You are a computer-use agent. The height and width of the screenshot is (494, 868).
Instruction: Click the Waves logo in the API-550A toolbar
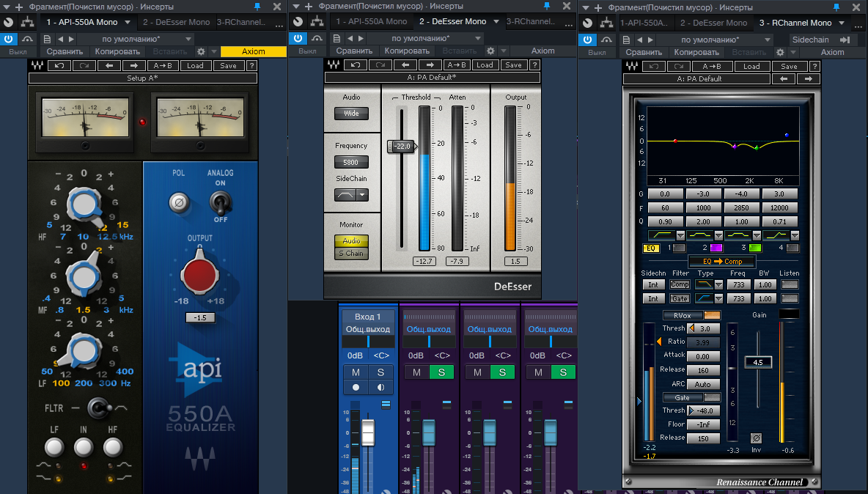click(x=37, y=65)
